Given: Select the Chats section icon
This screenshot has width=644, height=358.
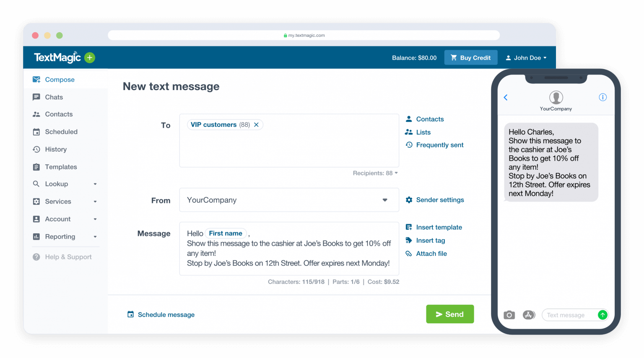Looking at the screenshot, I should click(36, 97).
